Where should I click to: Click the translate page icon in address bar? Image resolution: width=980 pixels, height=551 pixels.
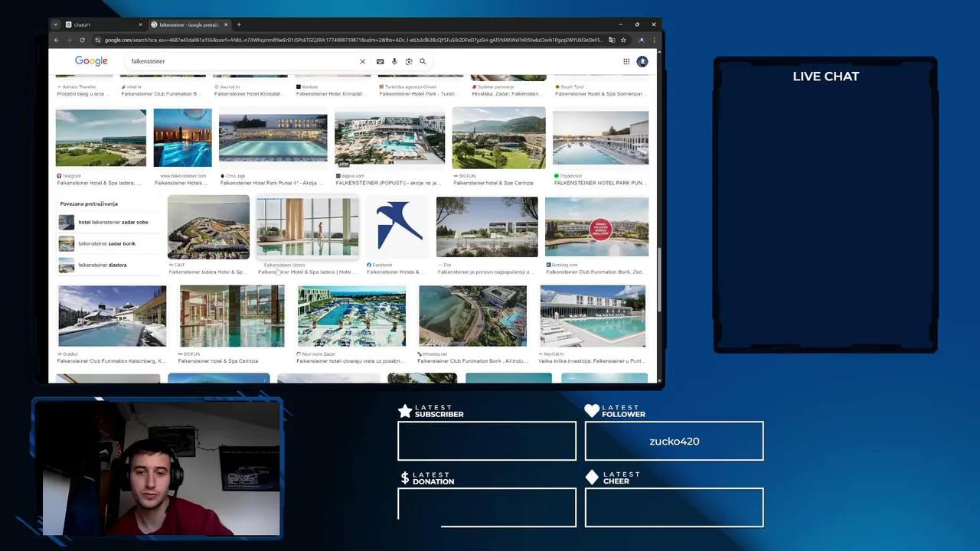coord(610,40)
